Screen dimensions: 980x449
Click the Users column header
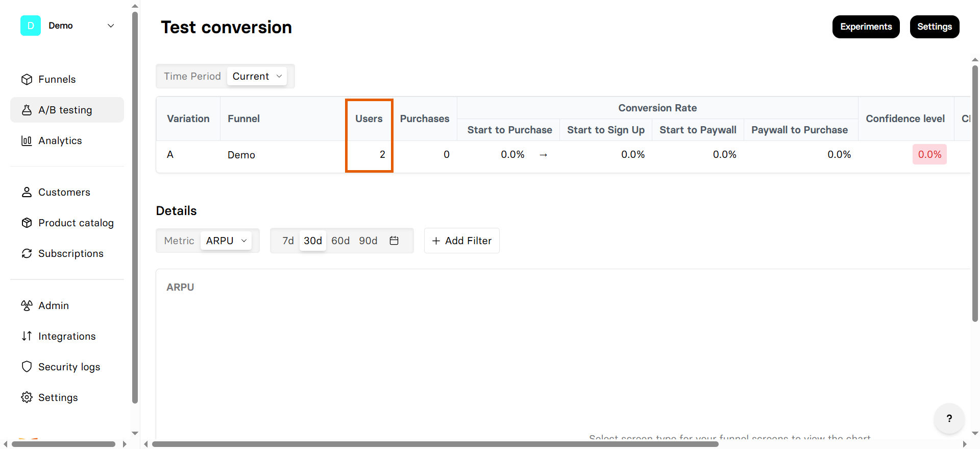pyautogui.click(x=369, y=119)
